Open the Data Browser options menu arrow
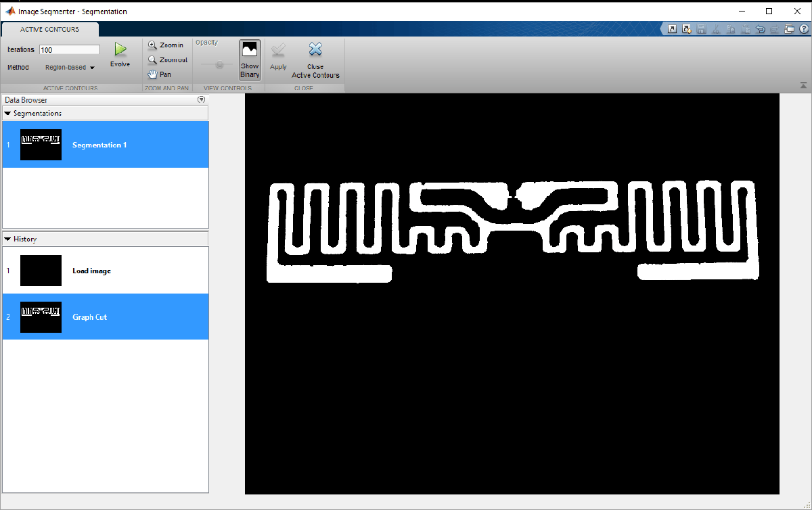The image size is (812, 510). tap(201, 99)
